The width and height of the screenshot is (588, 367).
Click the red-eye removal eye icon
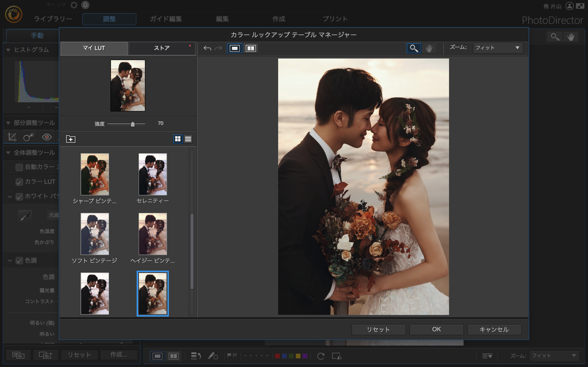pos(47,137)
